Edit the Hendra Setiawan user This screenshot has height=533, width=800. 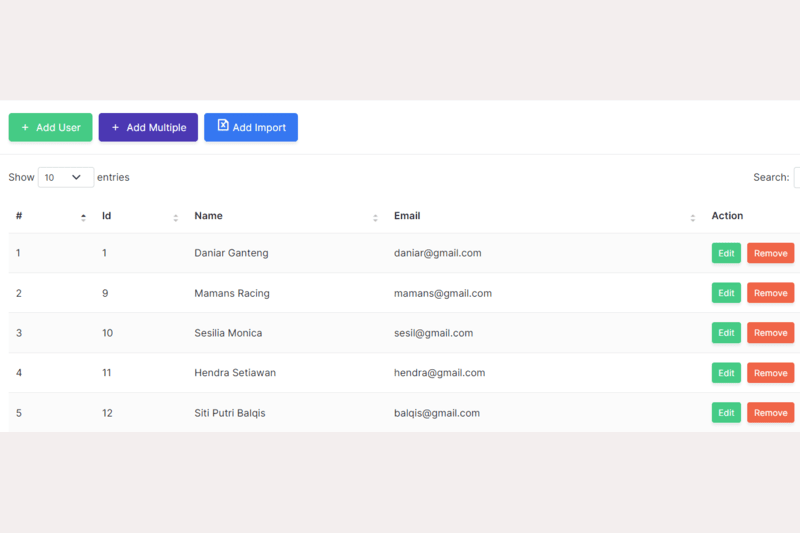pos(726,373)
